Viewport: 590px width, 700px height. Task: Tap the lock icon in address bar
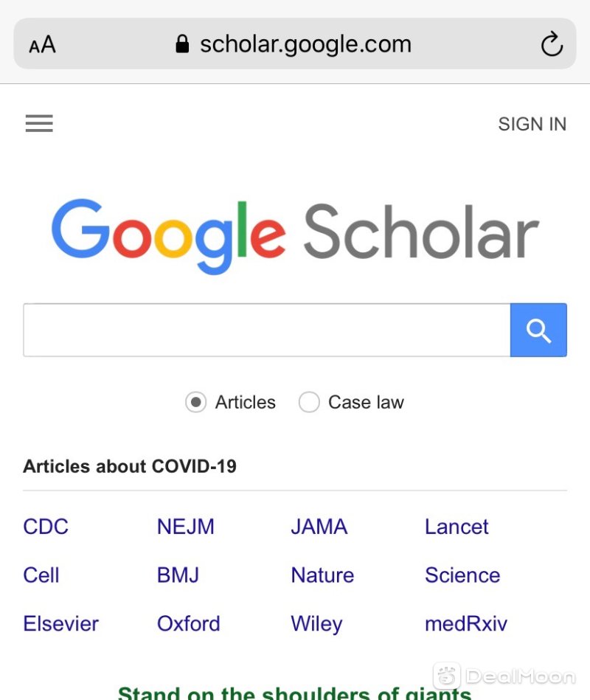[x=182, y=44]
